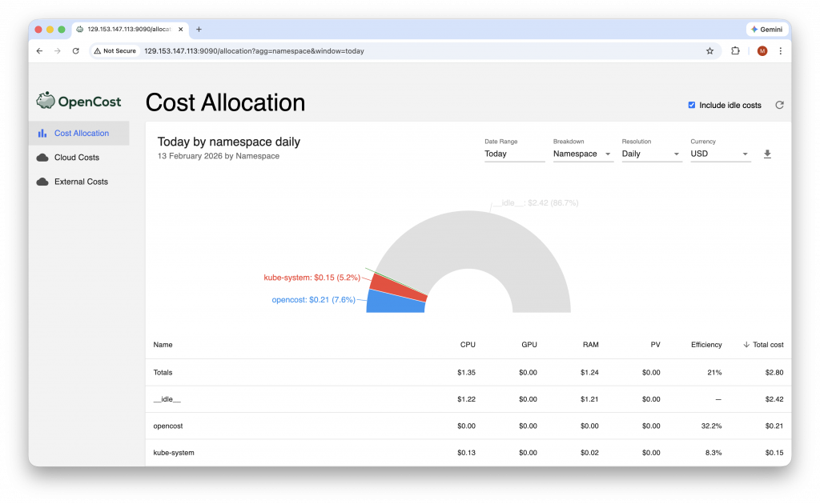The image size is (820, 504).
Task: Click the idle total cost $2.42
Action: point(774,399)
